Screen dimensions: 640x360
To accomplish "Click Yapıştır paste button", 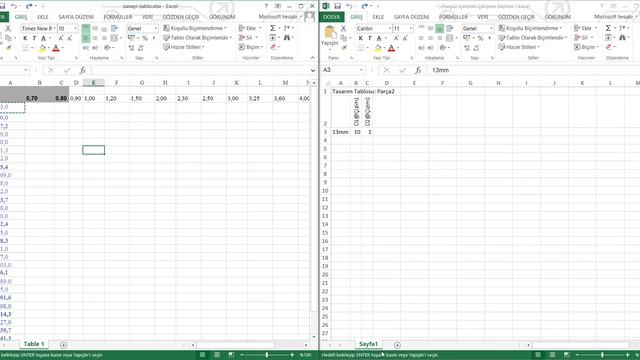I will [329, 36].
